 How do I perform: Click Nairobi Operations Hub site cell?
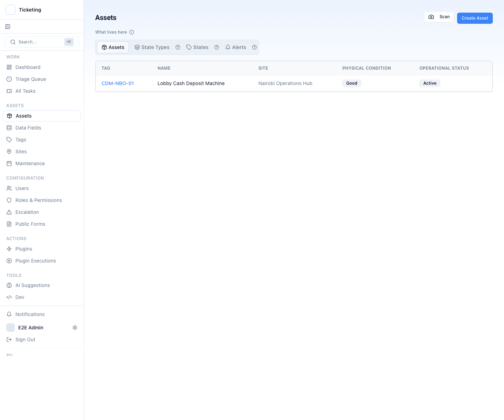click(285, 83)
